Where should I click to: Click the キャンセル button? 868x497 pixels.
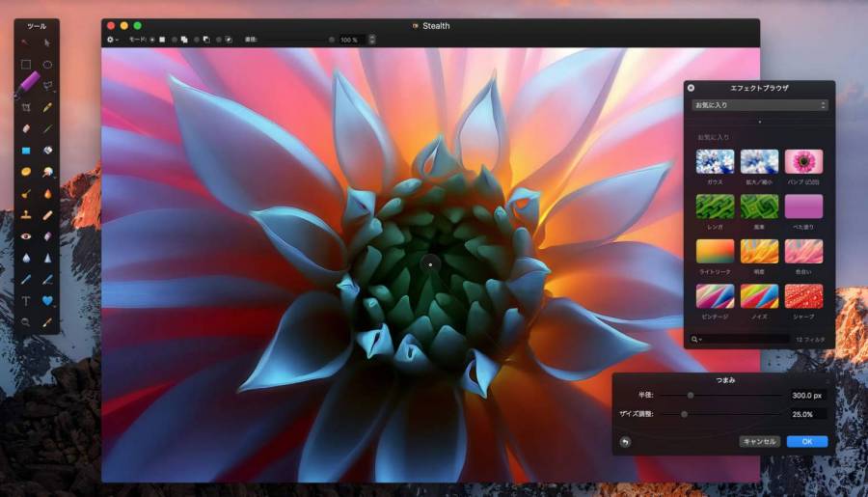(760, 442)
